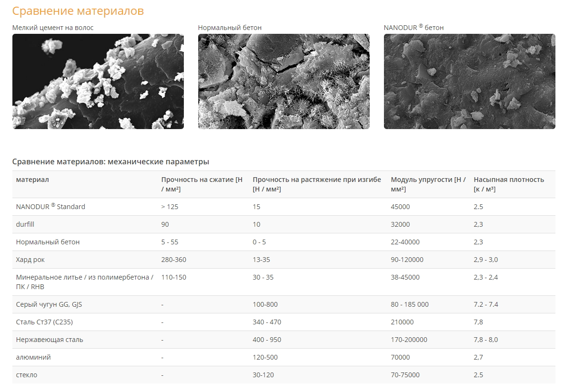Screen dimensions: 564x392
Task: Select modulus value '210000'
Action: pyautogui.click(x=402, y=322)
